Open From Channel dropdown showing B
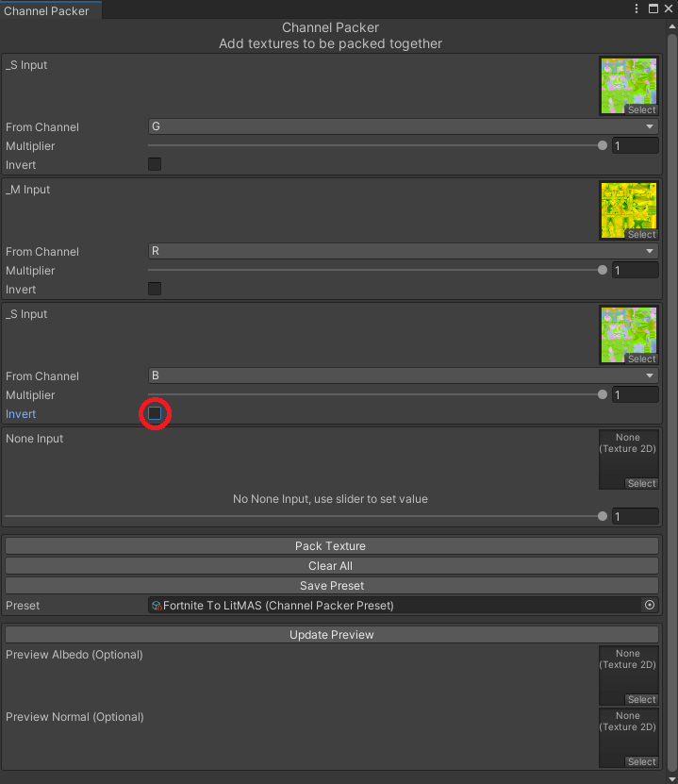Image resolution: width=678 pixels, height=784 pixels. tap(404, 375)
